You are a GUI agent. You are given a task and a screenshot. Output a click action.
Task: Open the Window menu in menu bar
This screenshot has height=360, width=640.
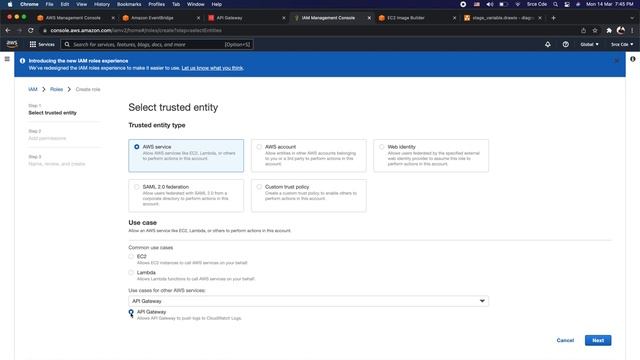[x=196, y=4]
